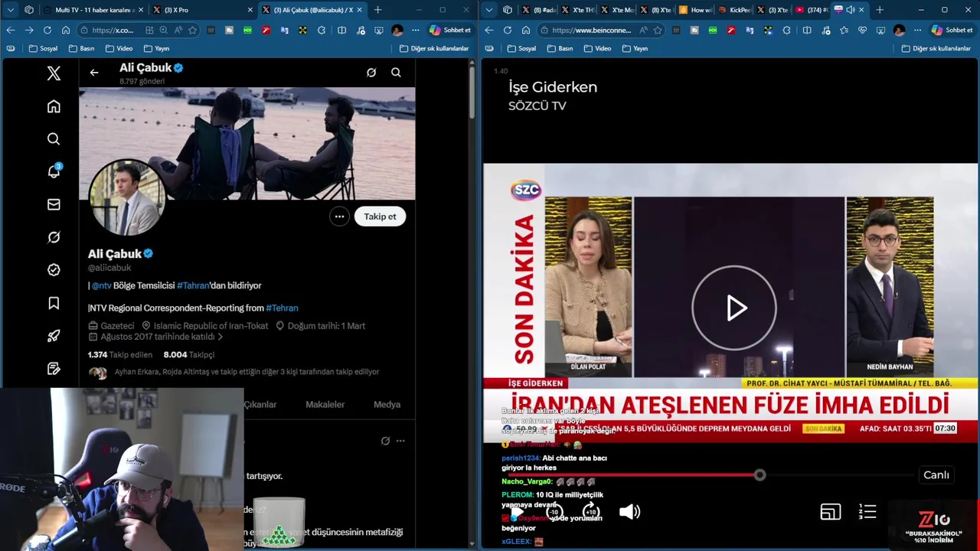
Task: Open rocket Premium icon in X sidebar
Action: click(54, 336)
